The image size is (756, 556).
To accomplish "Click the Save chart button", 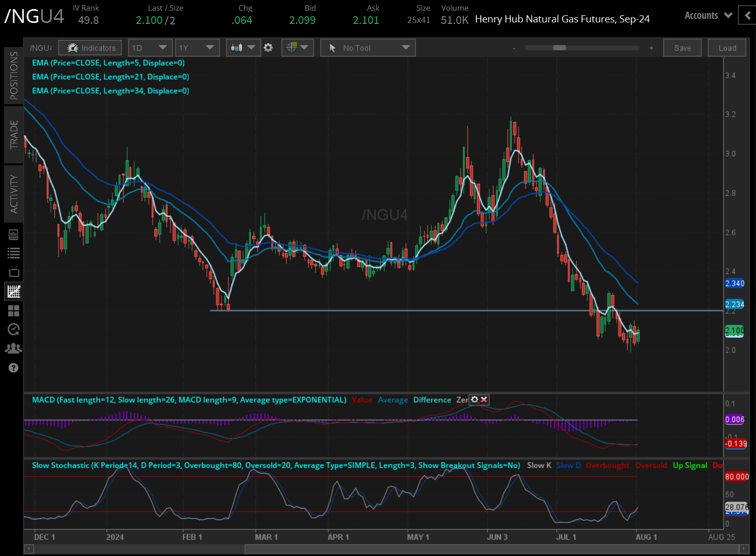I will (x=682, y=47).
